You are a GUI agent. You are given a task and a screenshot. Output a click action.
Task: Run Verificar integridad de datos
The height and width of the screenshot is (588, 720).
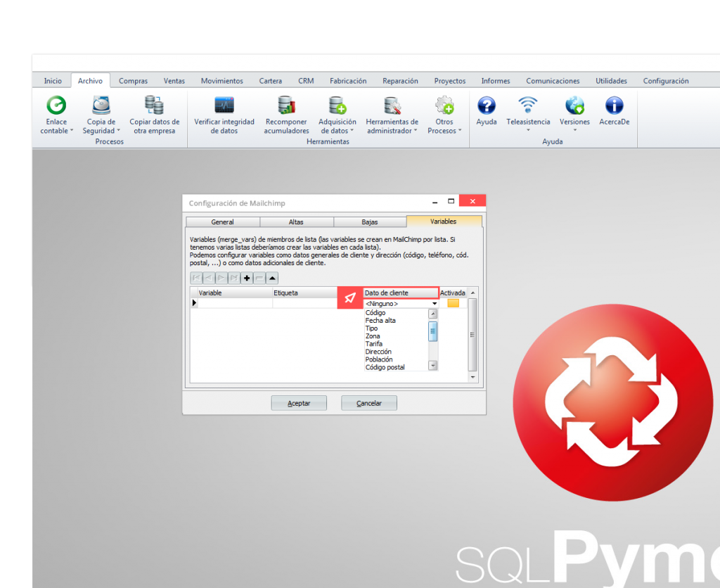[224, 106]
